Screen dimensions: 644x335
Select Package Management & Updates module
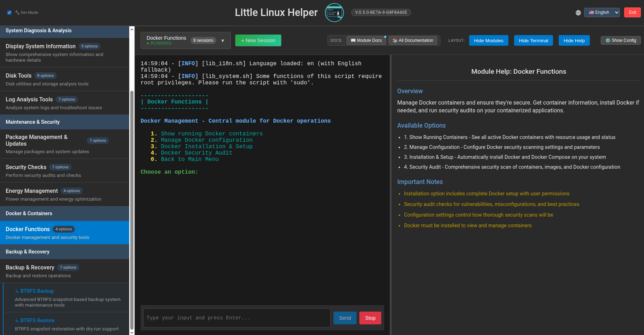[64, 144]
